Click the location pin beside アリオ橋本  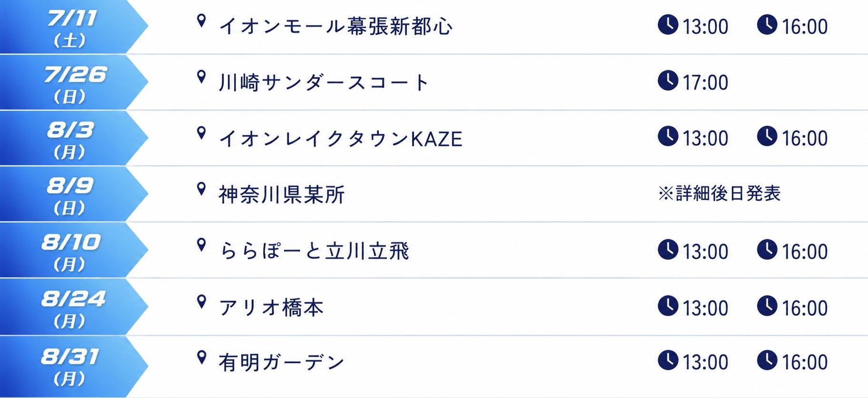(202, 302)
